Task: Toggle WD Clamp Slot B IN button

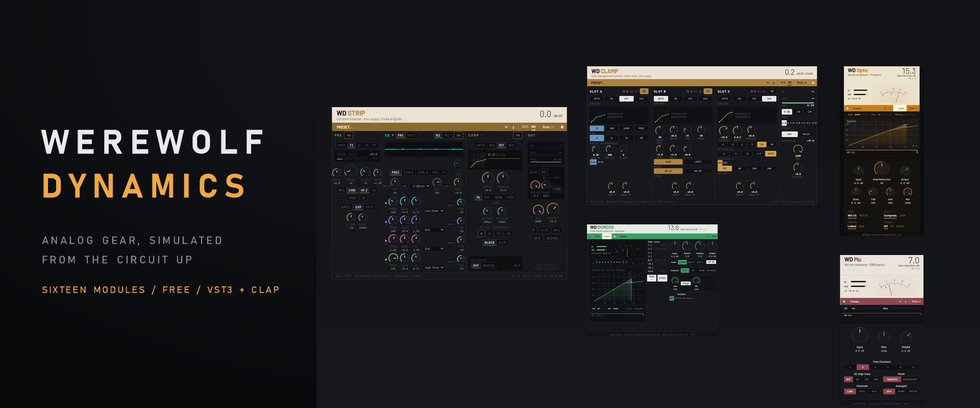Action: [x=708, y=92]
